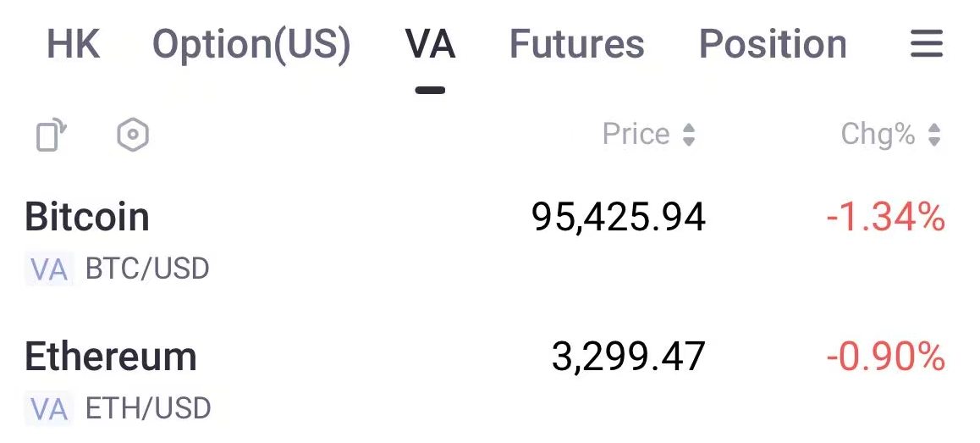The image size is (980, 443).
Task: Open the hexagon watchlist settings icon
Action: pyautogui.click(x=133, y=135)
